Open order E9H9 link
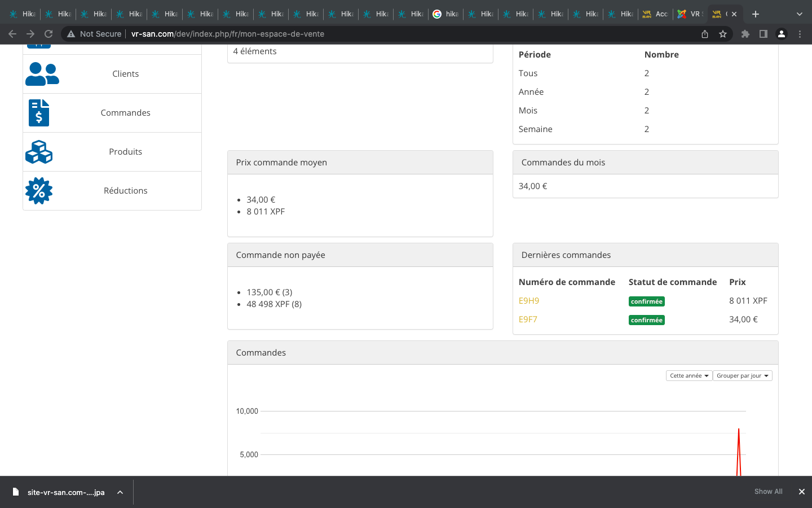Viewport: 812px width, 508px height. pos(529,301)
